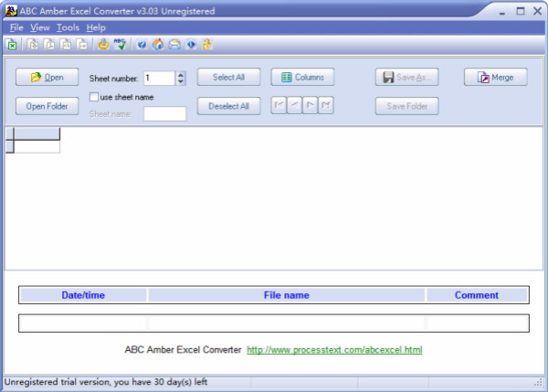Click the padlock register icon
The height and width of the screenshot is (392, 548).
point(206,44)
